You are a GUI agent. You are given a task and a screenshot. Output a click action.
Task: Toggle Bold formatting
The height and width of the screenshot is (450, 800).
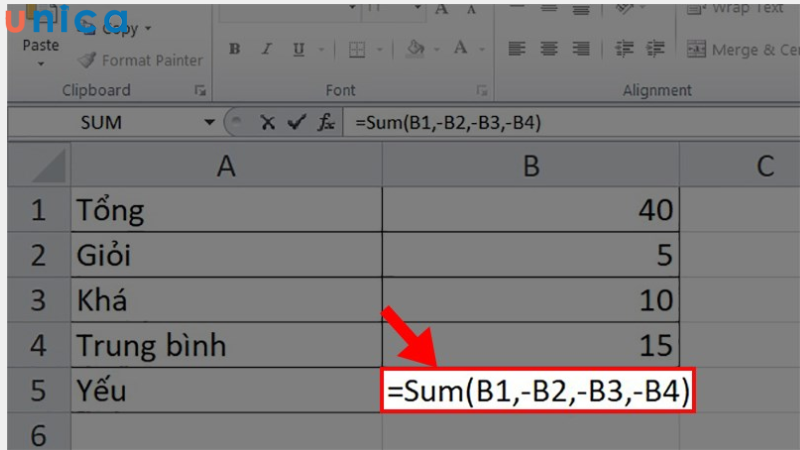(x=235, y=49)
